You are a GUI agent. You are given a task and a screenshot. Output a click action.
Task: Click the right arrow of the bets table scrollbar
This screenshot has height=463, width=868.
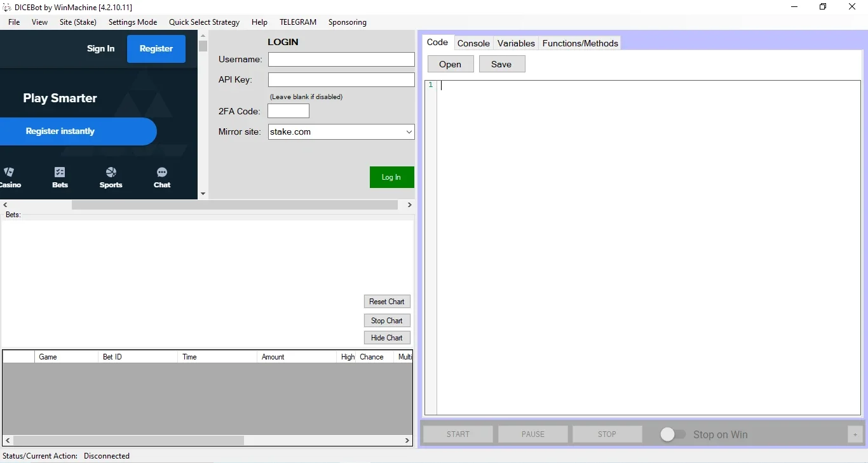[x=408, y=440]
